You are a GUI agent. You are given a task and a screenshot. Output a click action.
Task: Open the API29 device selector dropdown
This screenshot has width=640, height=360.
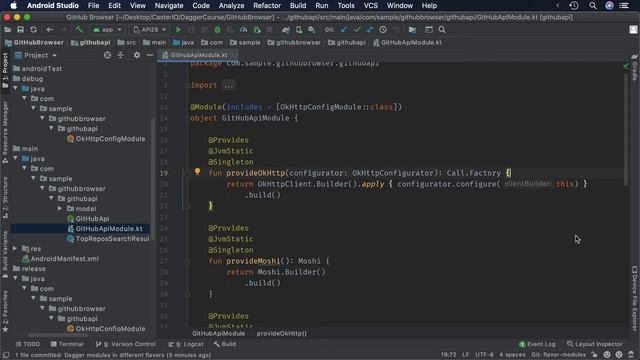point(150,30)
